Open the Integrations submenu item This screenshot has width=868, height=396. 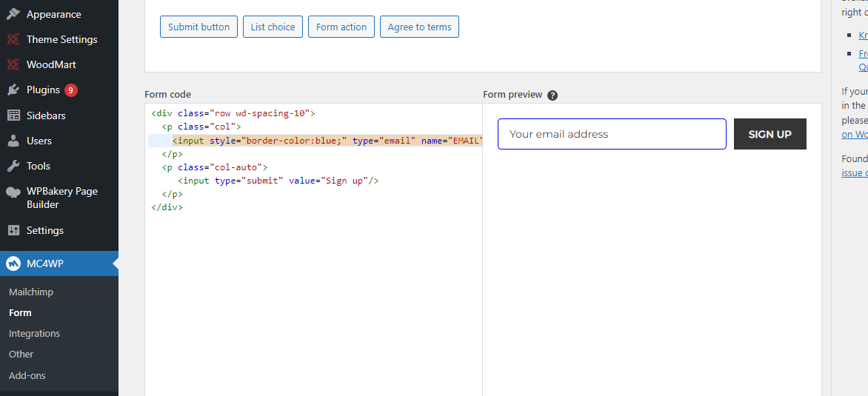coord(34,333)
